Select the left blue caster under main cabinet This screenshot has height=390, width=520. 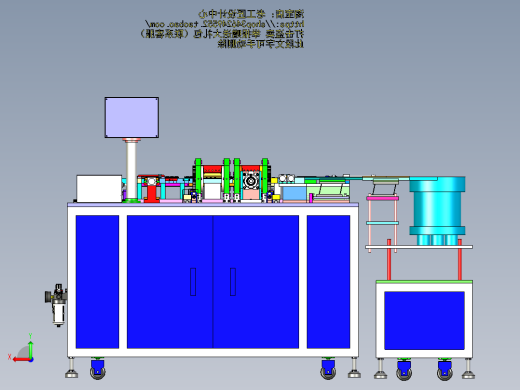[98, 369]
